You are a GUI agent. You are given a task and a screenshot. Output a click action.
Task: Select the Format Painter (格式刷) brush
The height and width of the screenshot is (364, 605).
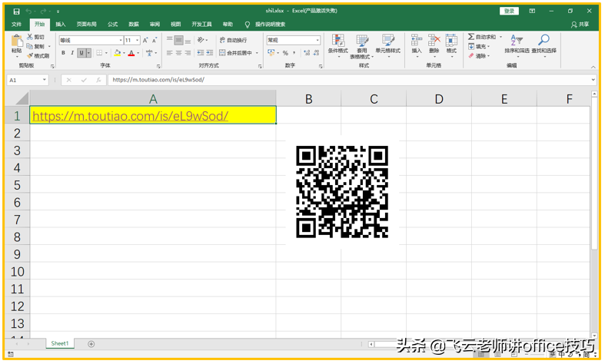(x=30, y=55)
